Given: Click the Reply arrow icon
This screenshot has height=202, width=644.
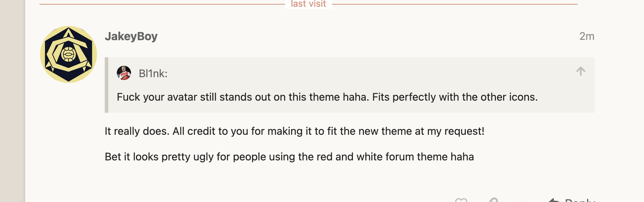Looking at the screenshot, I should pyautogui.click(x=554, y=200).
